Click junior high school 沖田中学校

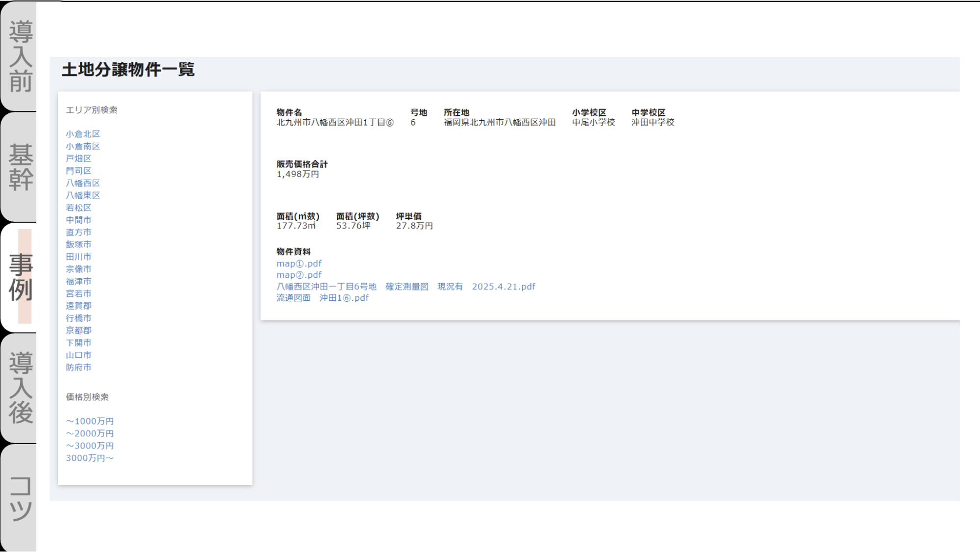[x=653, y=122]
